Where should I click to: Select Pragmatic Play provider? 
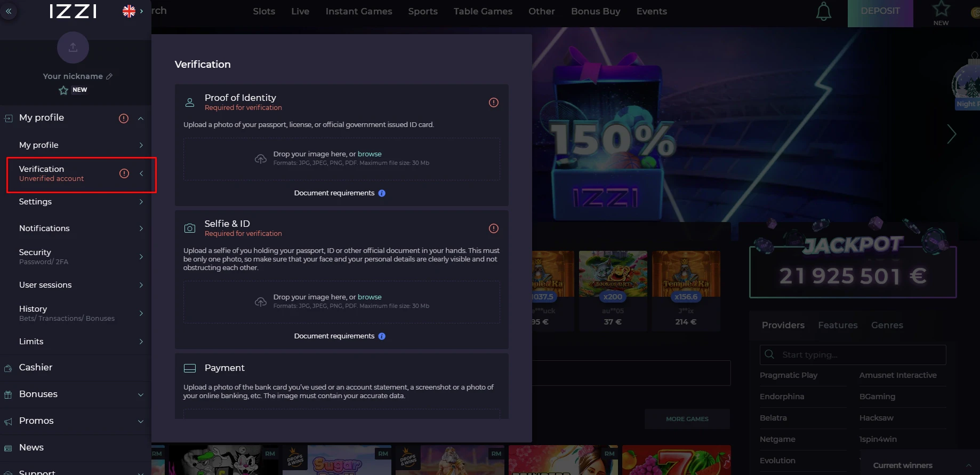click(789, 375)
